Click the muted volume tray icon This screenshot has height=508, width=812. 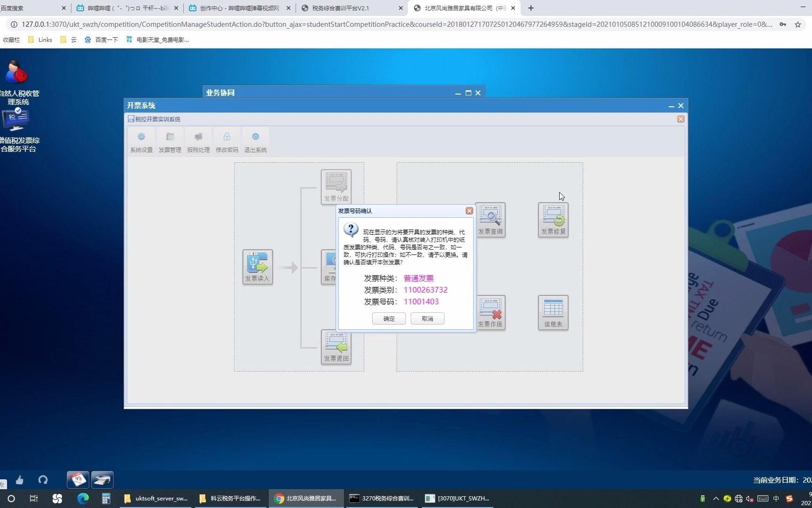tap(750, 499)
